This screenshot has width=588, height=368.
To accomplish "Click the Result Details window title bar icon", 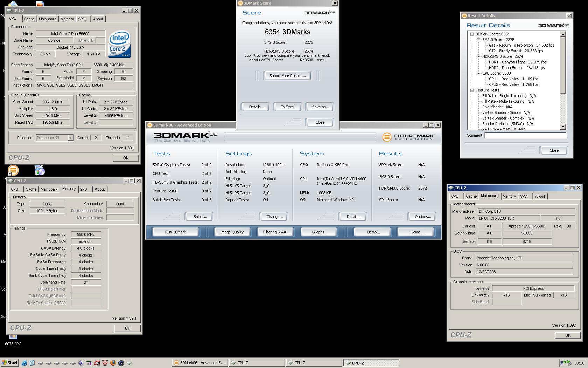I will click(x=464, y=16).
